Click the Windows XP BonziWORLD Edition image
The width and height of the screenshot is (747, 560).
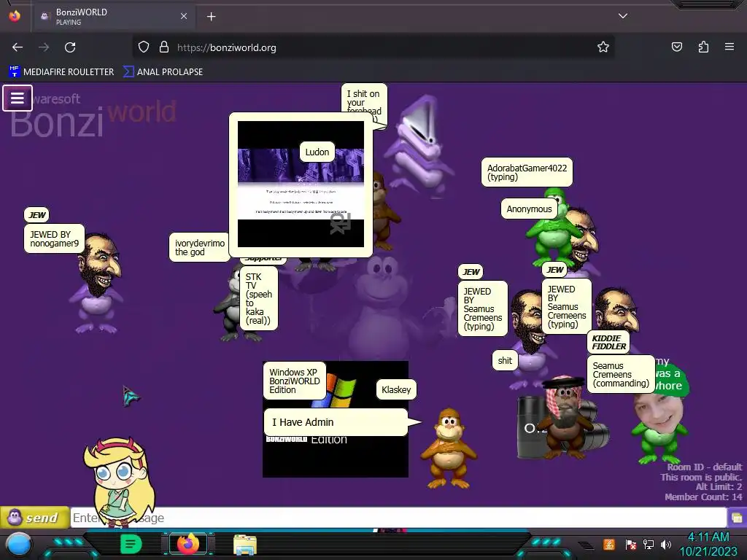(336, 419)
